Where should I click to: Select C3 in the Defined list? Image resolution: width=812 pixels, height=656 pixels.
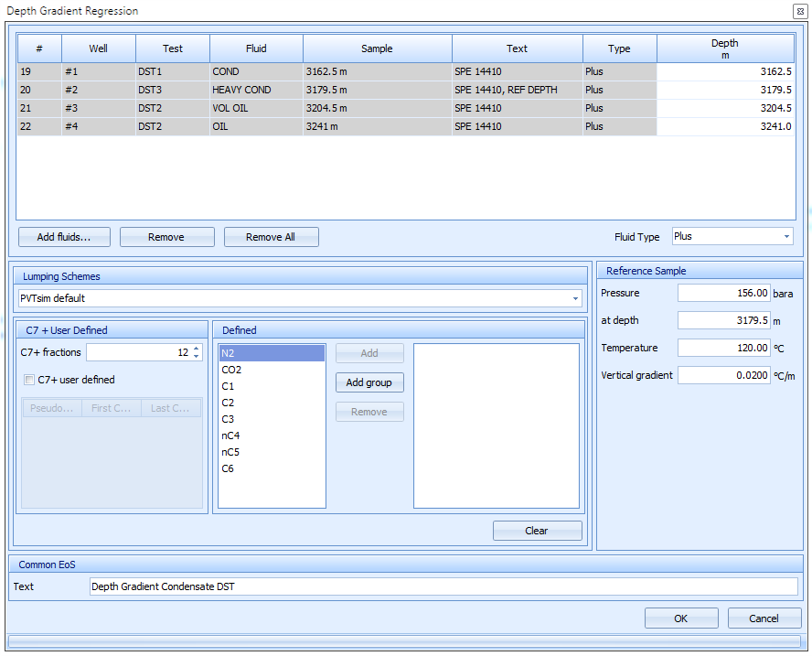pyautogui.click(x=272, y=419)
